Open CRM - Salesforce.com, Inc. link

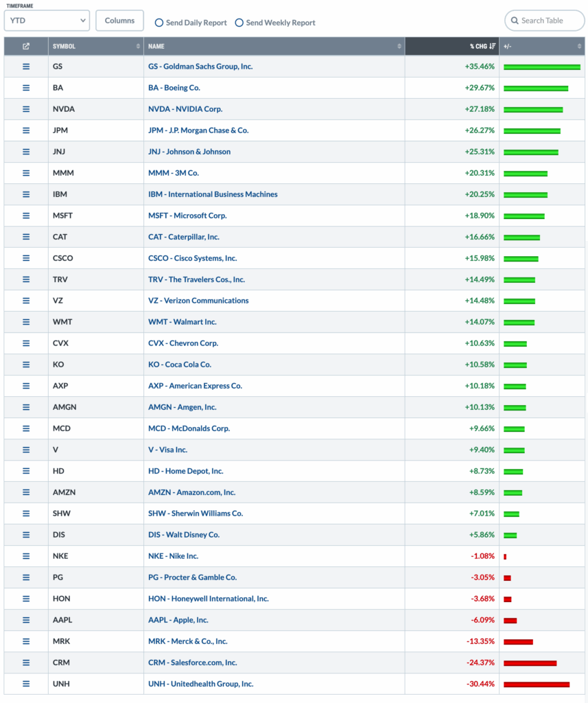tap(193, 662)
